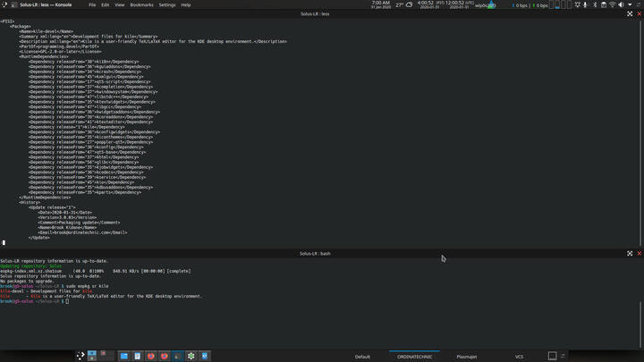Screen dimensions: 644x362
Task: Click the 'No packages to upgrade.' line
Action: (27, 282)
